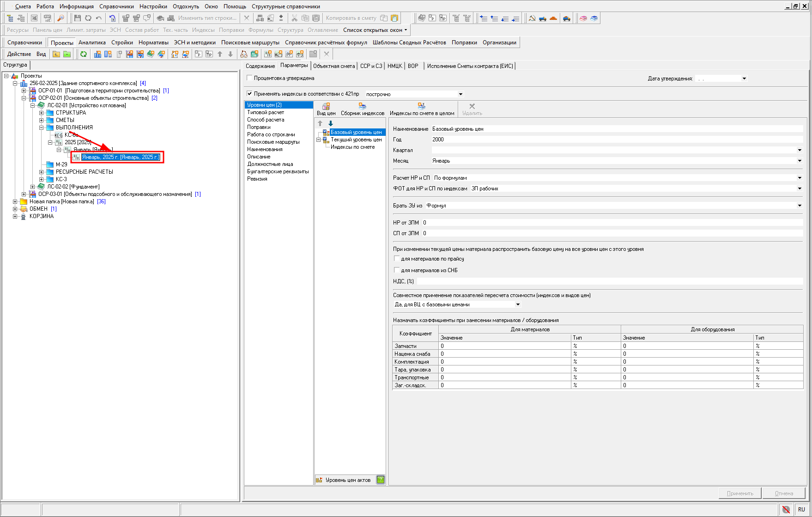Viewport: 812px width, 517px height.
Task: Select Типовой расчет in parameters list
Action: (266, 112)
